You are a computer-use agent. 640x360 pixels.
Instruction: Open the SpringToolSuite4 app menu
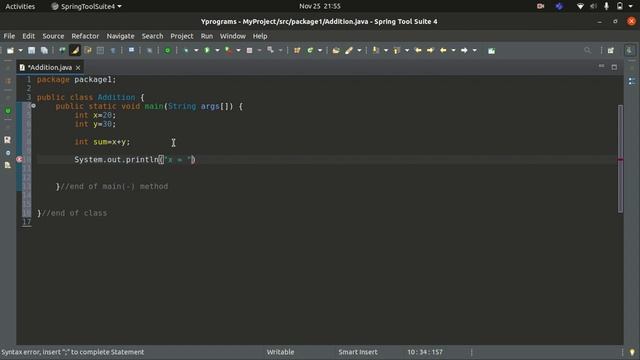(x=87, y=6)
